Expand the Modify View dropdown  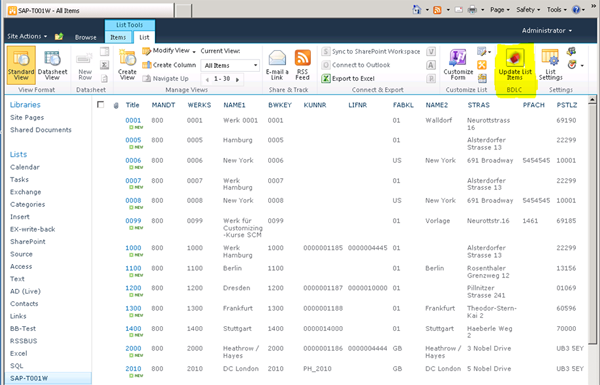pos(194,52)
